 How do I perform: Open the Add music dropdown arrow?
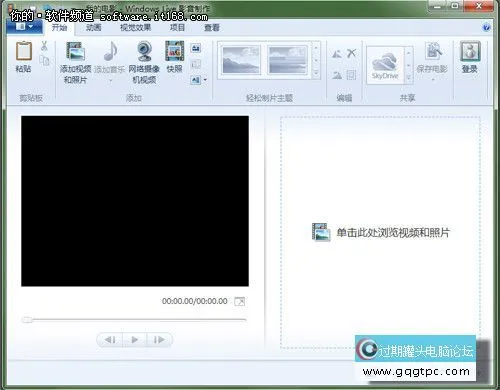(x=110, y=81)
